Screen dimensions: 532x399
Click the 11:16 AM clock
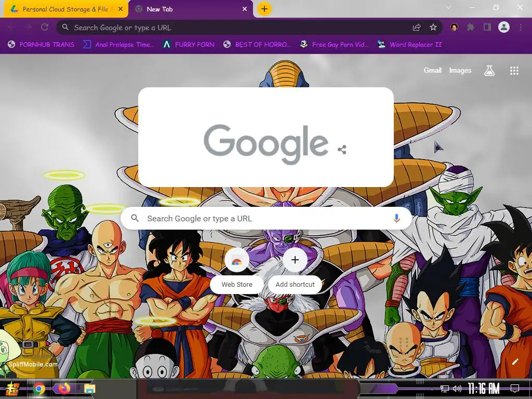(484, 389)
